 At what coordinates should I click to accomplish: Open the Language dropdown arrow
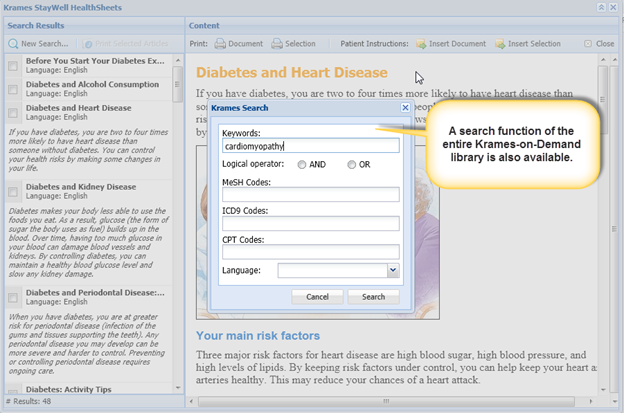(393, 270)
